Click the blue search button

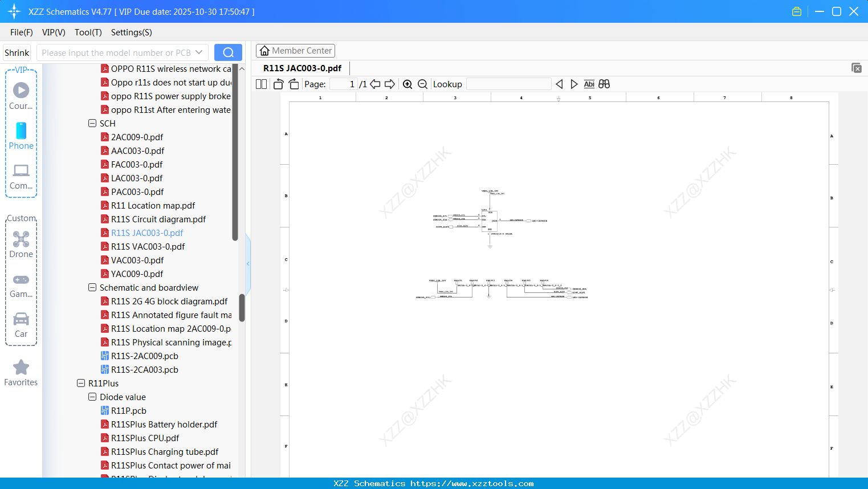pyautogui.click(x=228, y=52)
